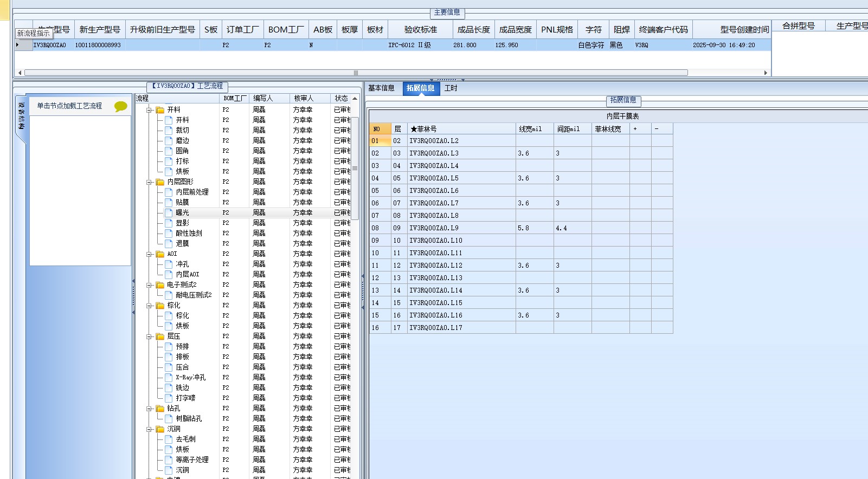This screenshot has width=868, height=479.
Task: Collapse the 钻孔 folder node
Action: point(149,409)
